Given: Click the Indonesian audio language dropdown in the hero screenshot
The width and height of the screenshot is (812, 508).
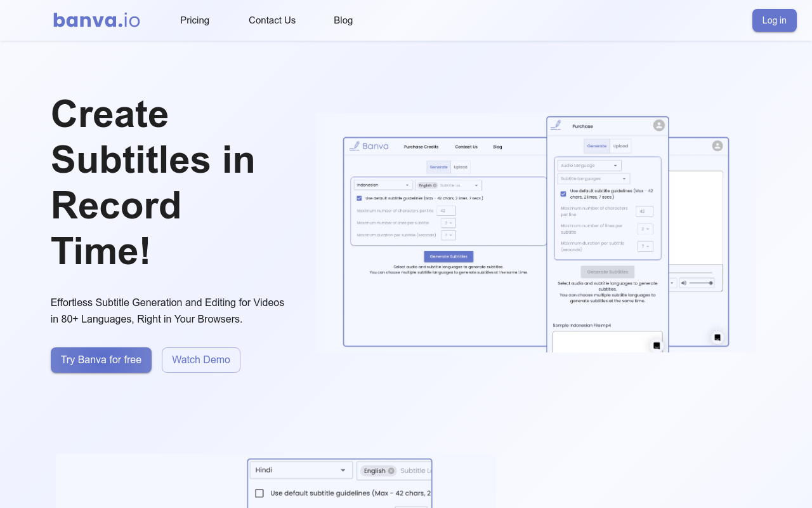Looking at the screenshot, I should [x=383, y=185].
